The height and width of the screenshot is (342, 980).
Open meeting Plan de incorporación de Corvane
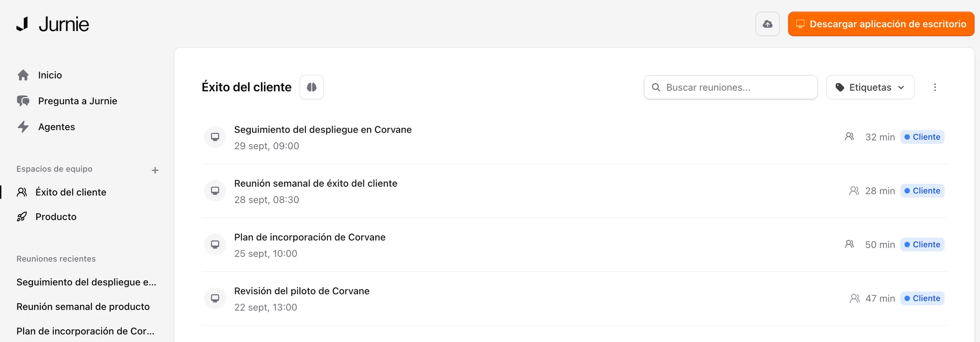pos(310,237)
